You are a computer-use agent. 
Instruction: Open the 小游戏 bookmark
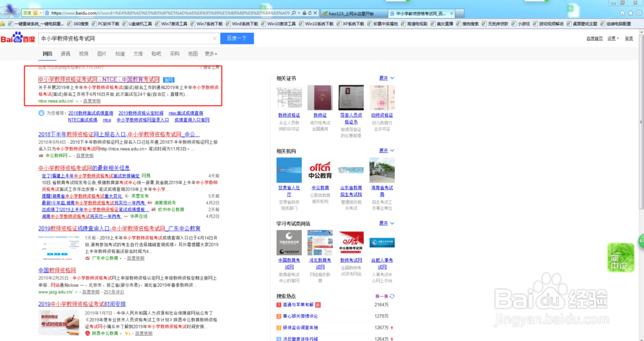(x=521, y=24)
